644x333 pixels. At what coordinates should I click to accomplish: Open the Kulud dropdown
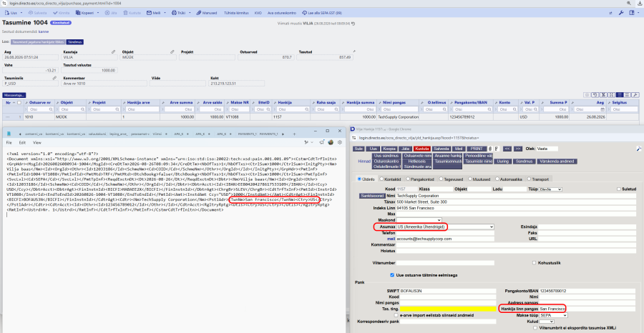pyautogui.click(x=547, y=322)
